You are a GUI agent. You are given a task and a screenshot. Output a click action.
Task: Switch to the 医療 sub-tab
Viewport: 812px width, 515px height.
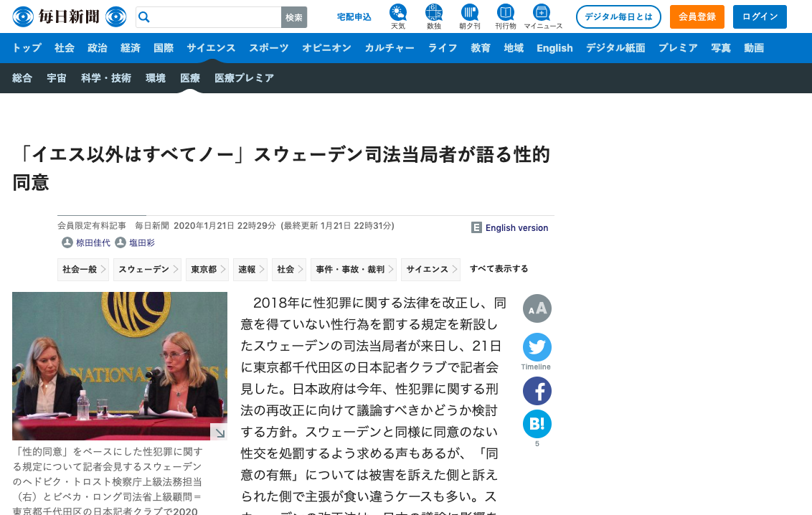pos(190,78)
